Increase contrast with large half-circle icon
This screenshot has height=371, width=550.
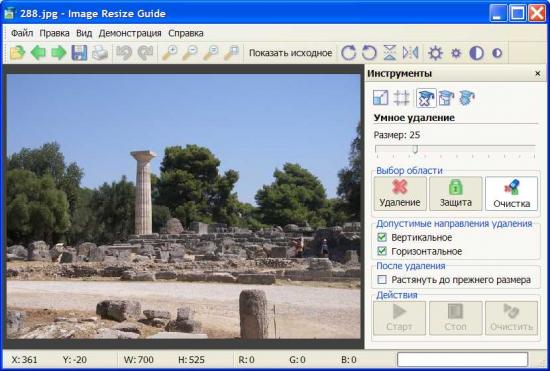(x=476, y=53)
